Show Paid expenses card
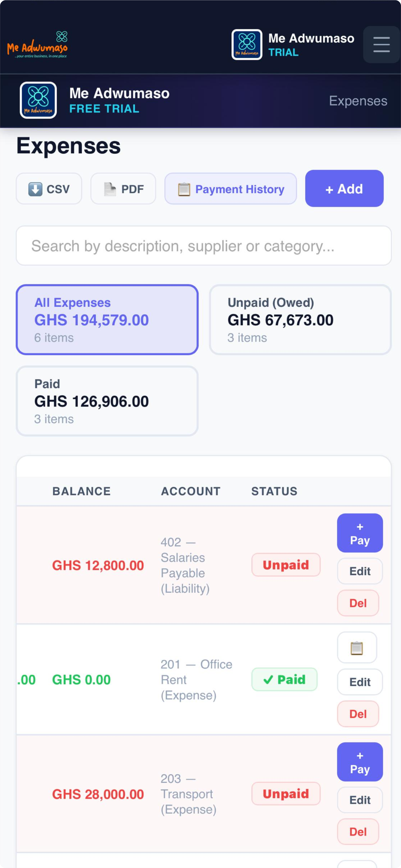This screenshot has height=868, width=401. point(107,401)
